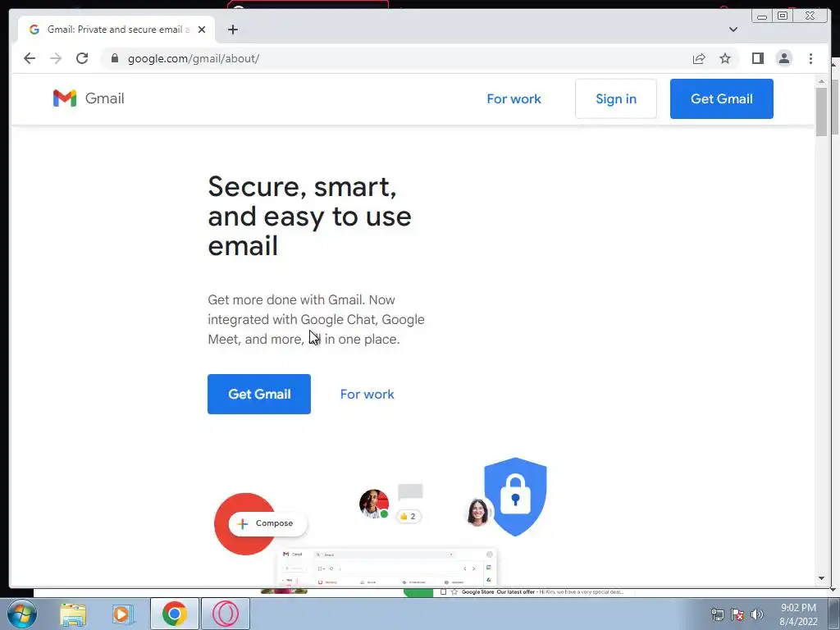Image resolution: width=840 pixels, height=630 pixels.
Task: Click the Gmail wordmark in header
Action: click(x=104, y=98)
